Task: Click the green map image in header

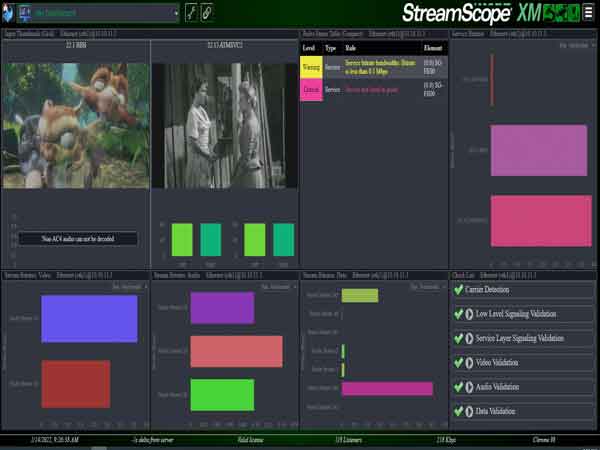Action: (x=562, y=13)
